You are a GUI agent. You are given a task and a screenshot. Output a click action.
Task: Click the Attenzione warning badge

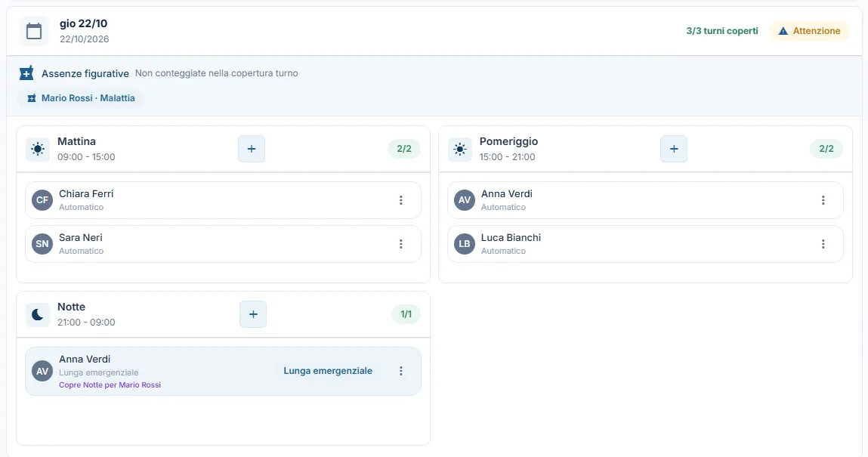(809, 31)
